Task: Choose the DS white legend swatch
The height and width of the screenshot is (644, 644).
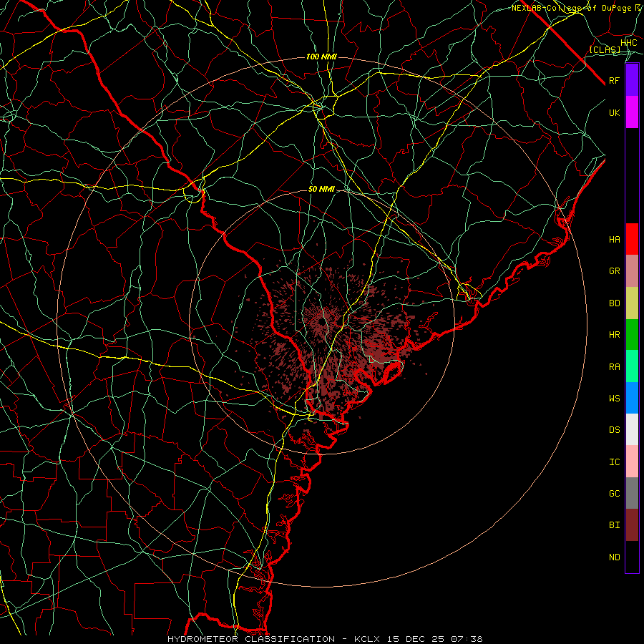Action: (632, 429)
